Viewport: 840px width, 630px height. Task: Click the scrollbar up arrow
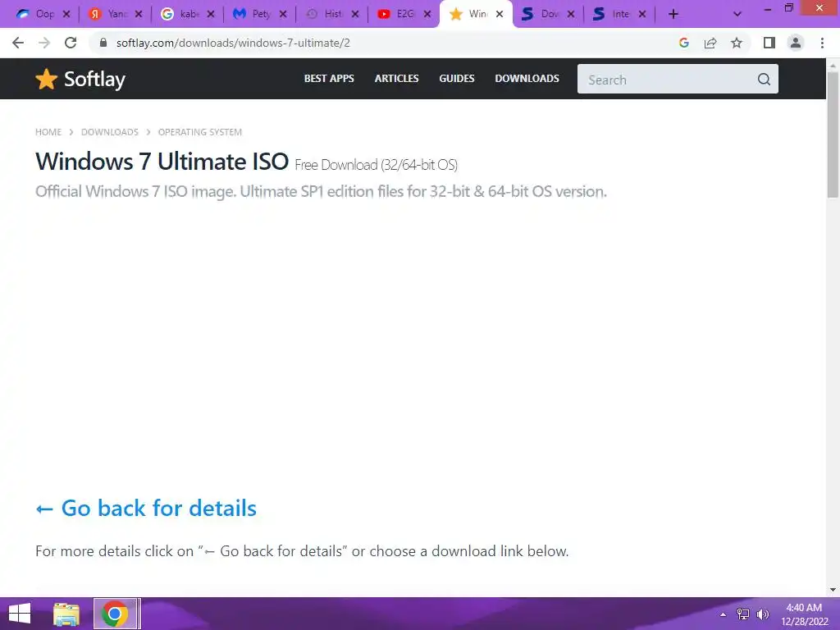pos(833,65)
